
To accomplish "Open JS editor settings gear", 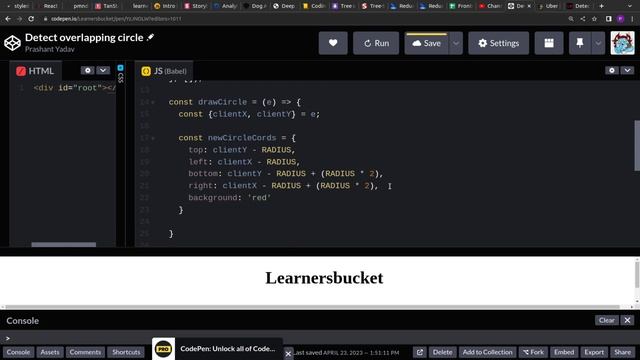I will click(611, 70).
